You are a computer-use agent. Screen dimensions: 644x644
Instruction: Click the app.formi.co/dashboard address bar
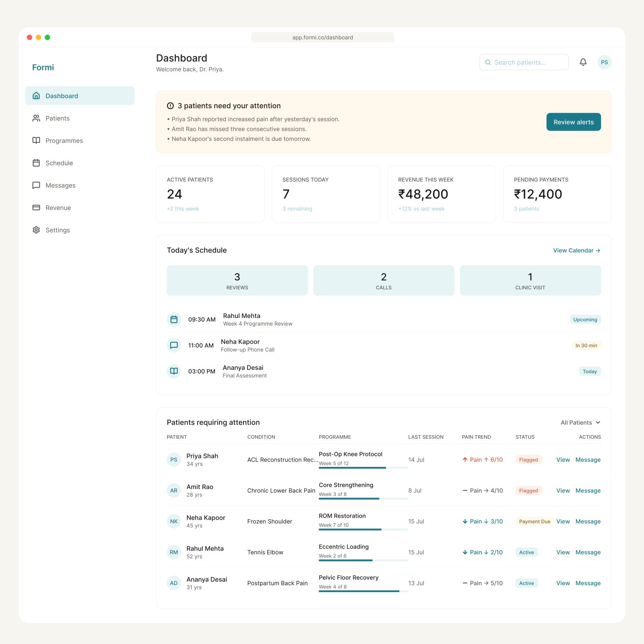pos(323,37)
